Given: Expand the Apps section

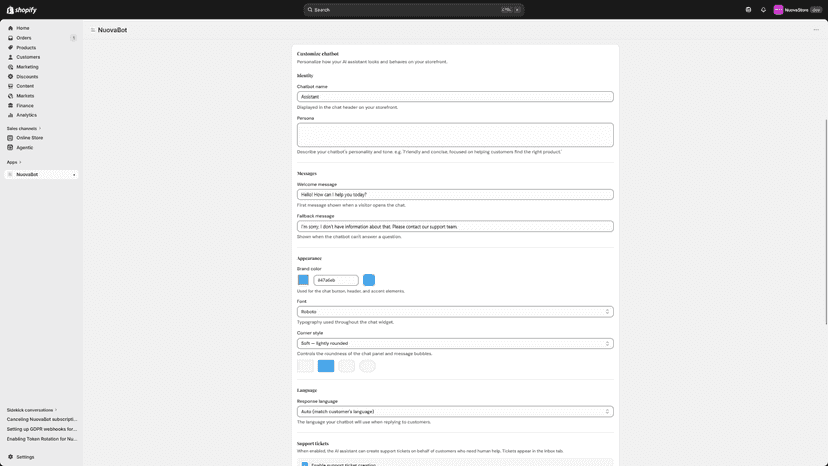Looking at the screenshot, I should click(14, 162).
